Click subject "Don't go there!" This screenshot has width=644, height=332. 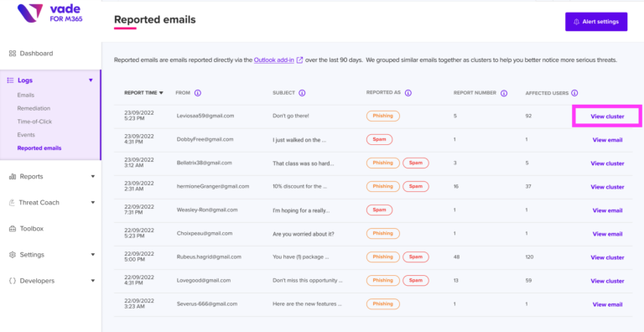291,116
